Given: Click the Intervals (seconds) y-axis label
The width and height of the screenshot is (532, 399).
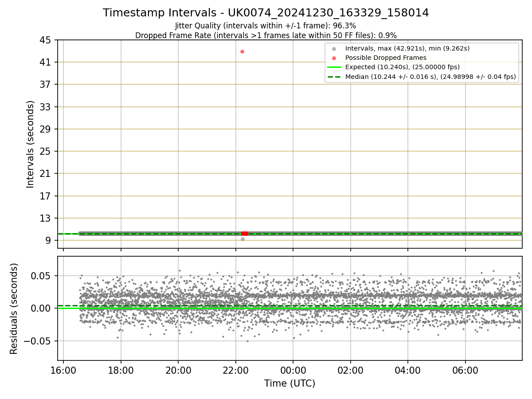Looking at the screenshot, I should coord(30,144).
